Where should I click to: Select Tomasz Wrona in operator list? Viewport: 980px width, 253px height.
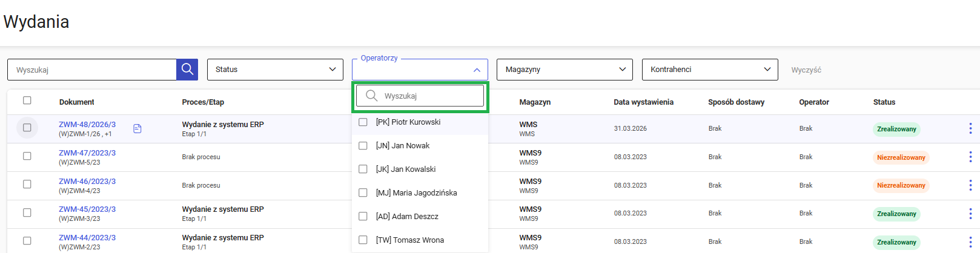pos(363,240)
